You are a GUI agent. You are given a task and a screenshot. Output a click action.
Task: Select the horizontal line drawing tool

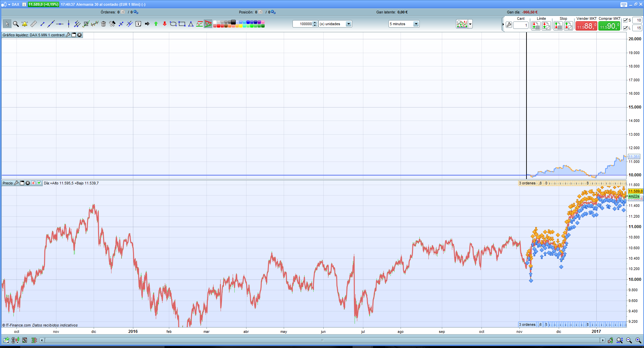pyautogui.click(x=60, y=24)
